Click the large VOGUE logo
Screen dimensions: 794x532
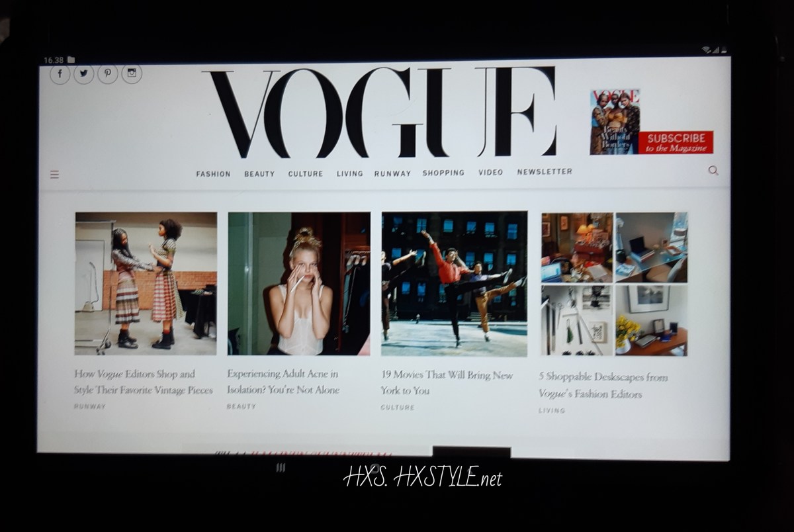[x=382, y=111]
